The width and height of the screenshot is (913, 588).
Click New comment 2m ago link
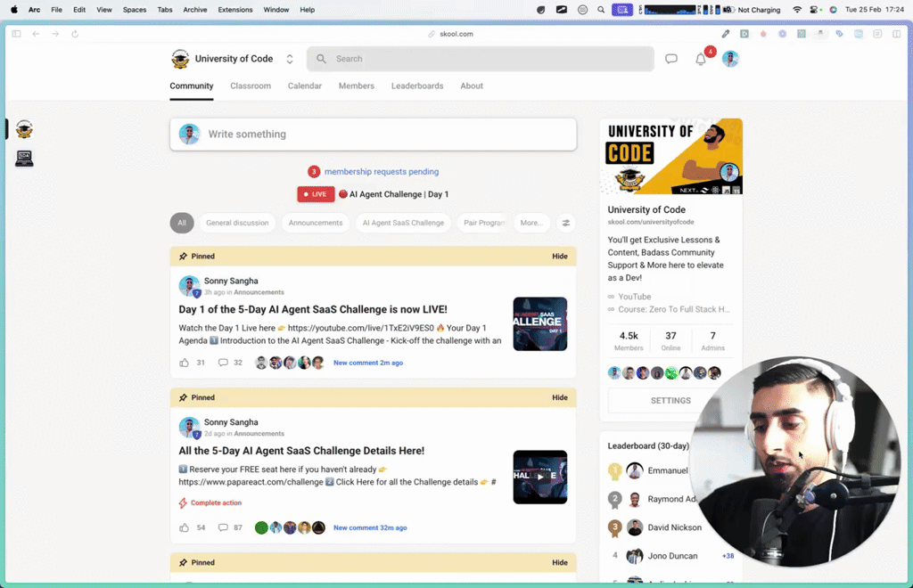(x=368, y=363)
